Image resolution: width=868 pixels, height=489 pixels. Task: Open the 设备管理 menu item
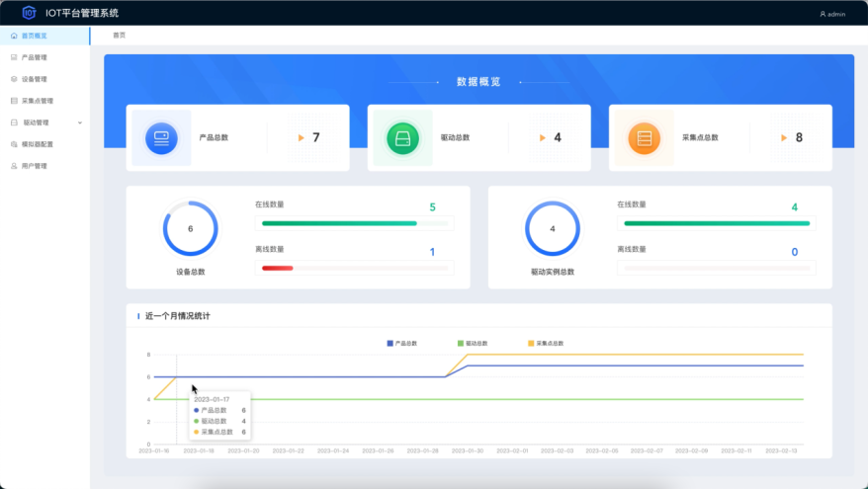(x=44, y=79)
